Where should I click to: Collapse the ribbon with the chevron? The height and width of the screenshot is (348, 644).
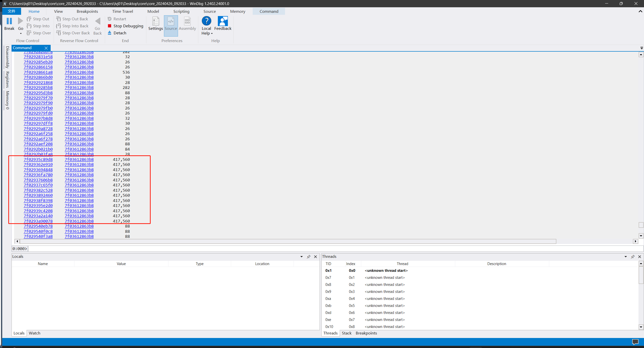click(640, 11)
